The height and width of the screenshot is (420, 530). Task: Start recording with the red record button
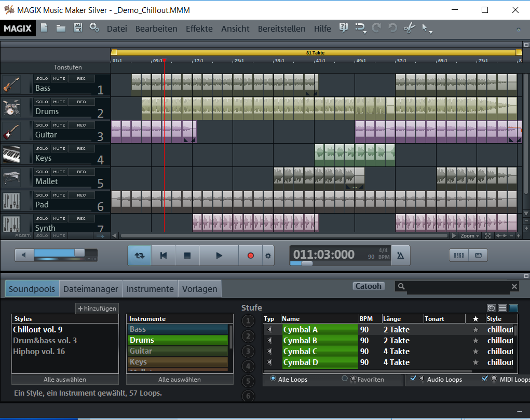coord(251,256)
